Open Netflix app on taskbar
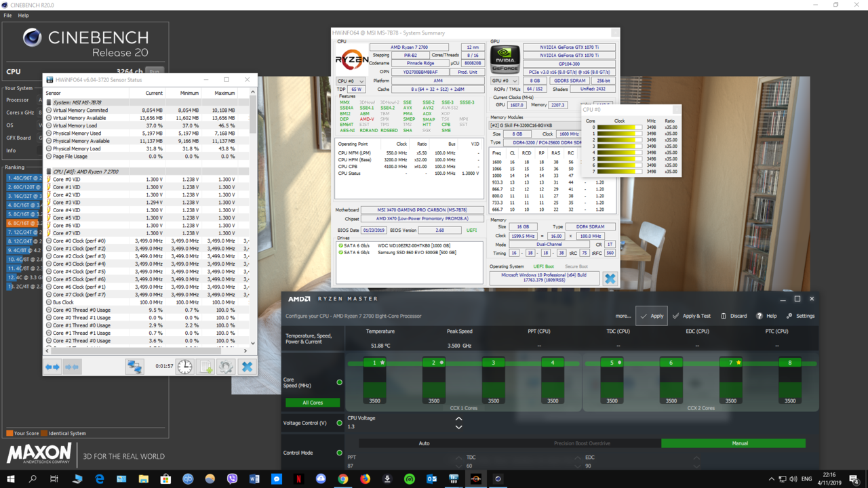Screen dimensions: 868x488 [x=298, y=479]
